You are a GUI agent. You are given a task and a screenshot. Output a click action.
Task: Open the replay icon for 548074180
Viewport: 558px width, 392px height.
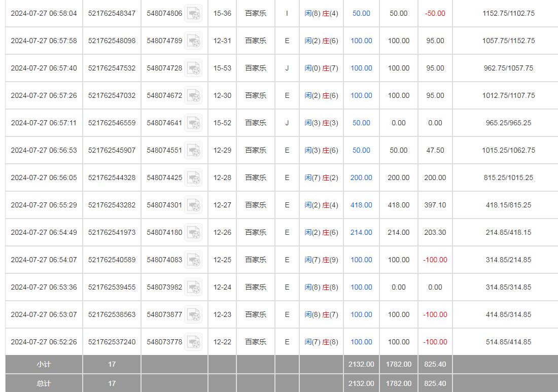pos(193,233)
